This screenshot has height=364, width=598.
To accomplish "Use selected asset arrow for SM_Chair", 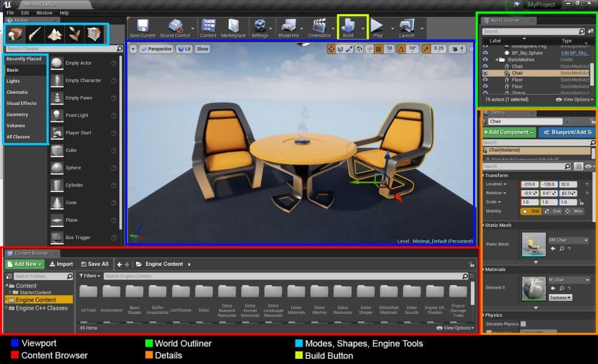I will (x=553, y=249).
